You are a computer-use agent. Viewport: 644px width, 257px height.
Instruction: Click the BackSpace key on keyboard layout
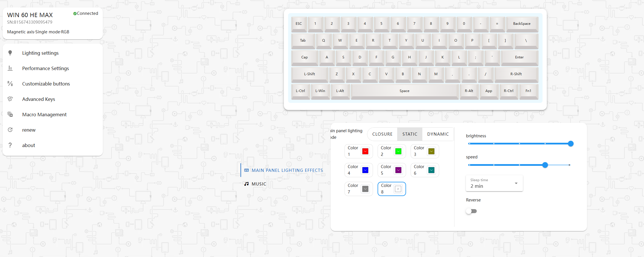(x=521, y=24)
